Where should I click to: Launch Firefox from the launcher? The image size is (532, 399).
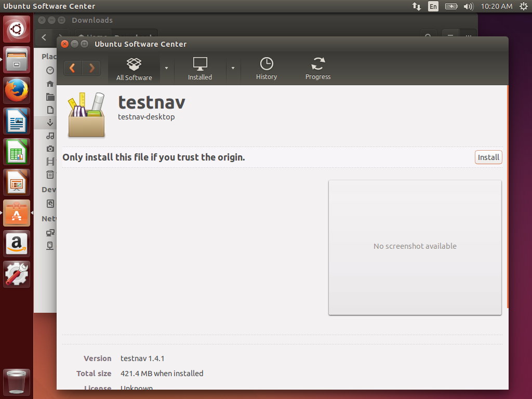point(17,91)
